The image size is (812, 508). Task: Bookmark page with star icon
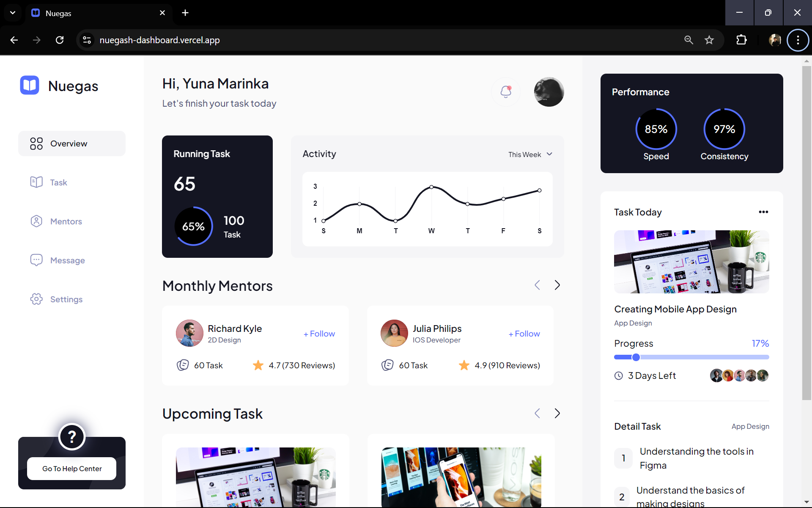click(709, 40)
